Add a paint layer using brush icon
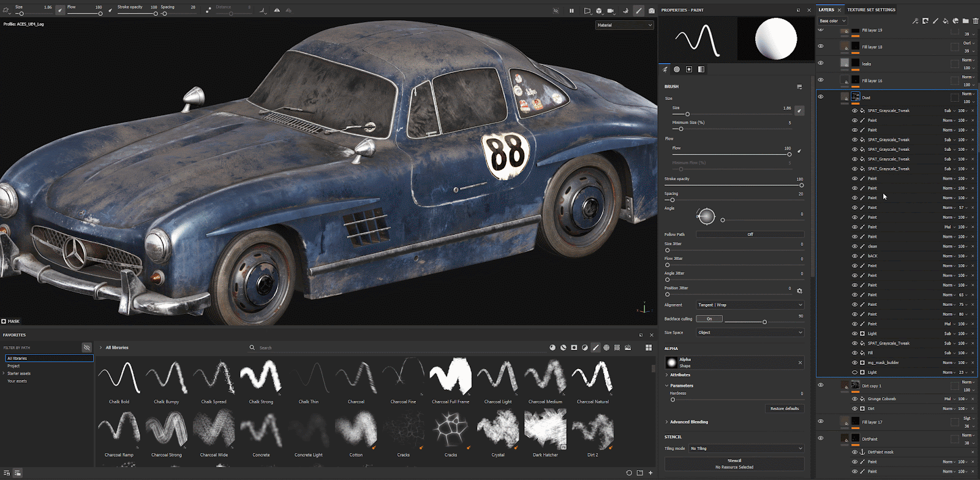980x480 pixels. (935, 21)
